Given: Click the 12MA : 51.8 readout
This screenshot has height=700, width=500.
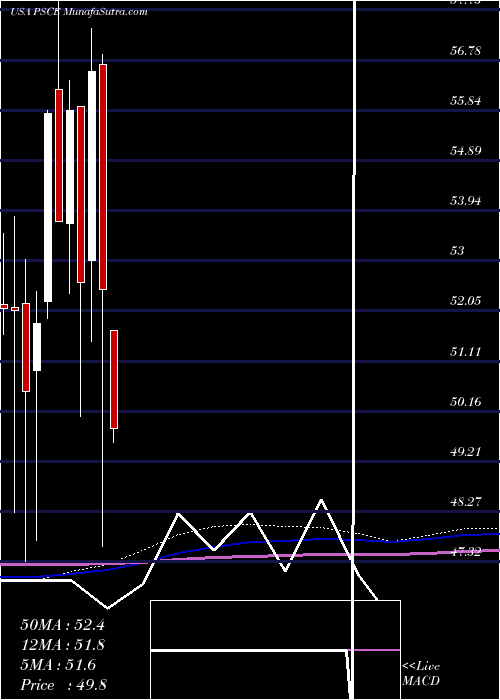Looking at the screenshot, I should [62, 645].
